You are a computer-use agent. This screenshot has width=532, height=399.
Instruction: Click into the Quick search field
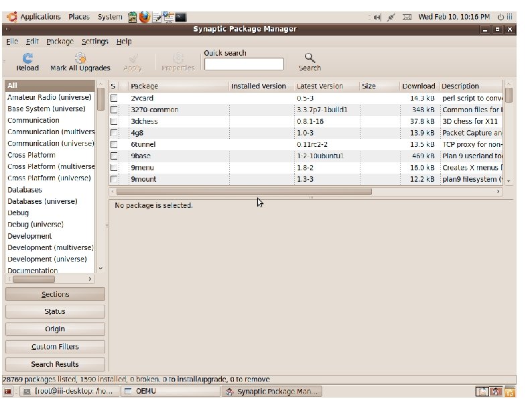point(244,64)
